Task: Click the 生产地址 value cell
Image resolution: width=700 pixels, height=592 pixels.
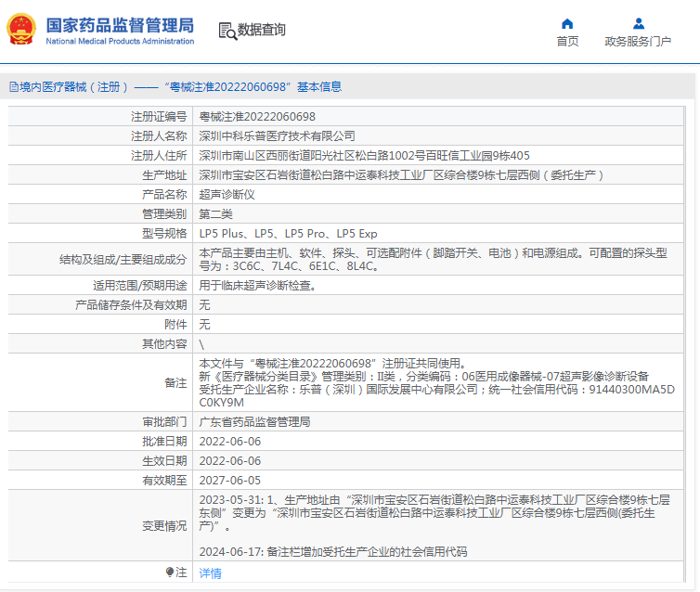Action: click(401, 175)
